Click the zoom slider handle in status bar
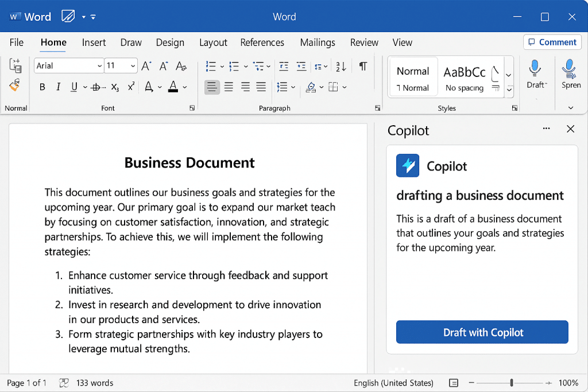Viewport: 588px width, 392px height. click(511, 383)
